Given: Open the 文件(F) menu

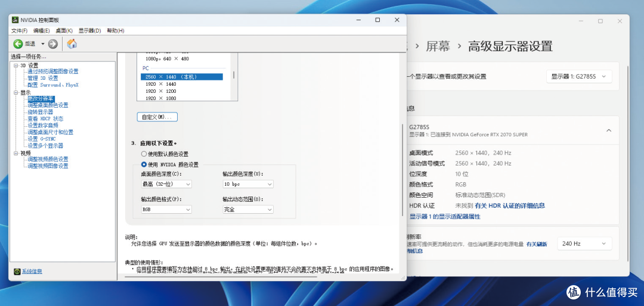Looking at the screenshot, I should tap(19, 31).
